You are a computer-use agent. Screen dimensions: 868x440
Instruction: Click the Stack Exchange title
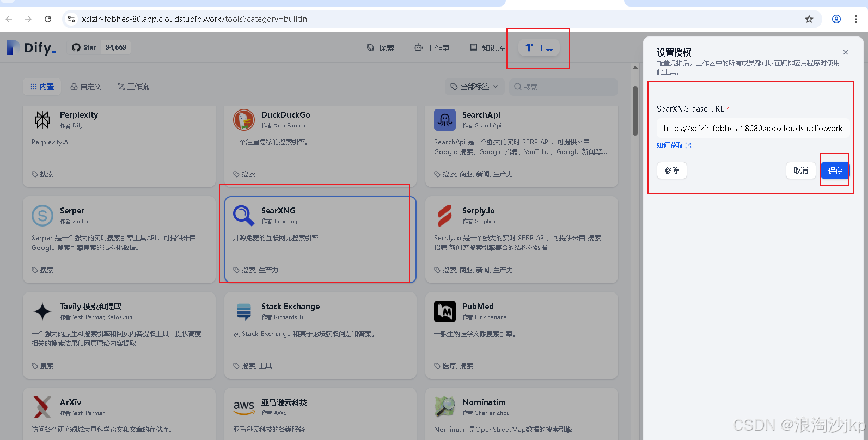tap(290, 307)
